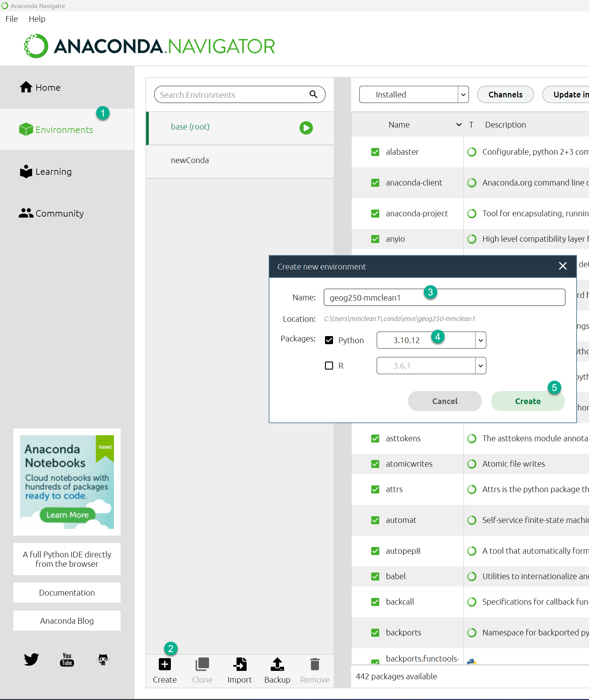This screenshot has width=589, height=700.
Task: Open the GitHub octocat icon link
Action: (103, 659)
